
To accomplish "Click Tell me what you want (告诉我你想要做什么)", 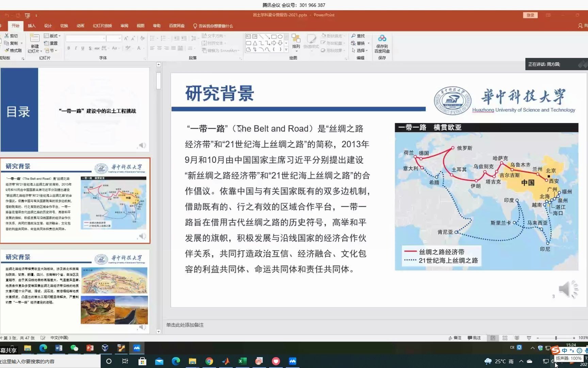I will [x=213, y=26].
